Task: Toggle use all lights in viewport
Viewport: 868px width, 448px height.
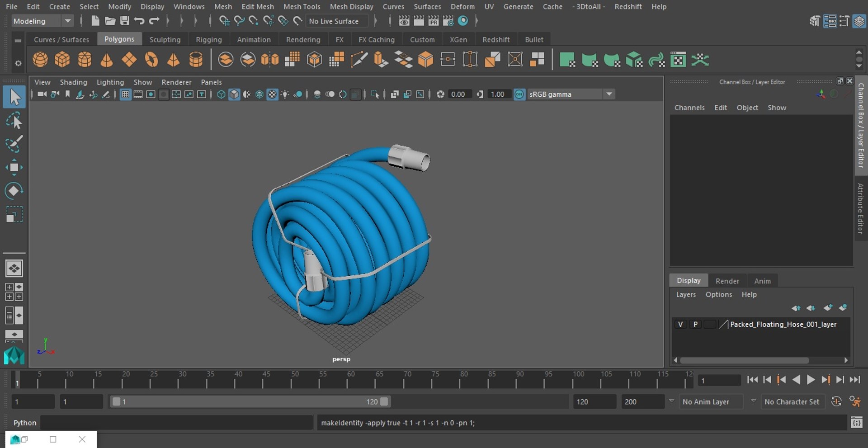Action: (x=285, y=94)
